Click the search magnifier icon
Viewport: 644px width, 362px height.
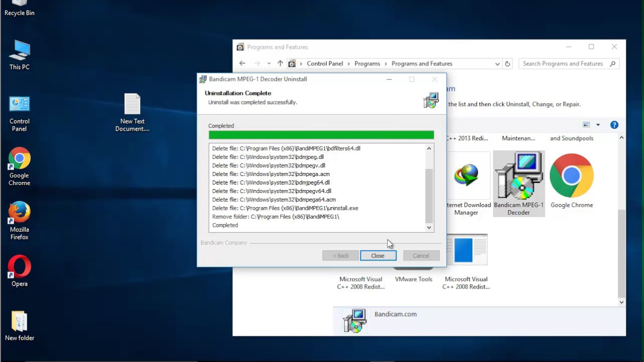[612, 64]
